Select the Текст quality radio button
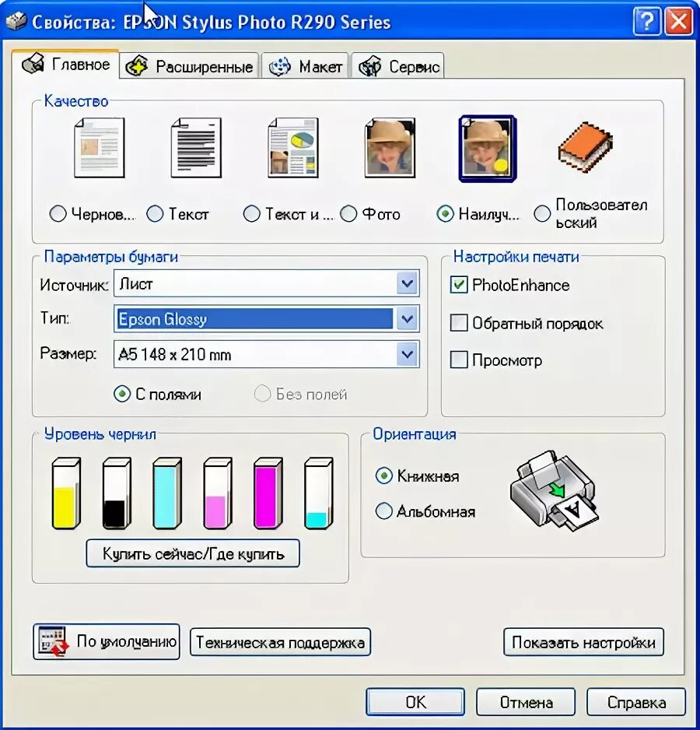 (155, 214)
